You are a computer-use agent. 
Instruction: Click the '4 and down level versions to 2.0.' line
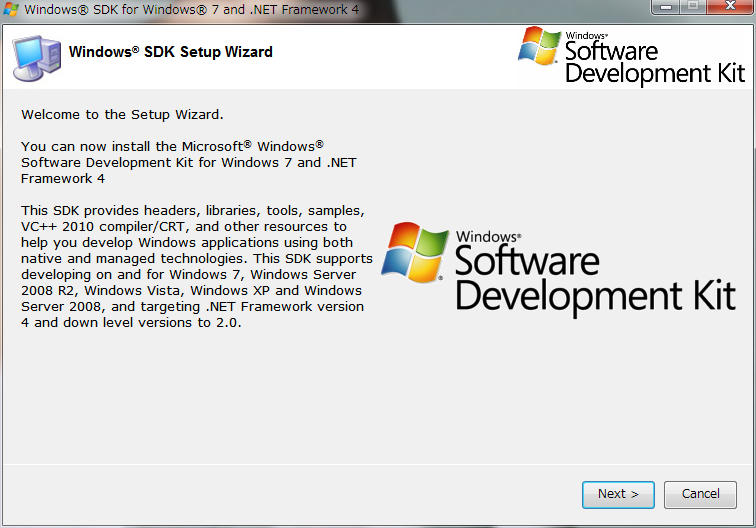(x=131, y=322)
